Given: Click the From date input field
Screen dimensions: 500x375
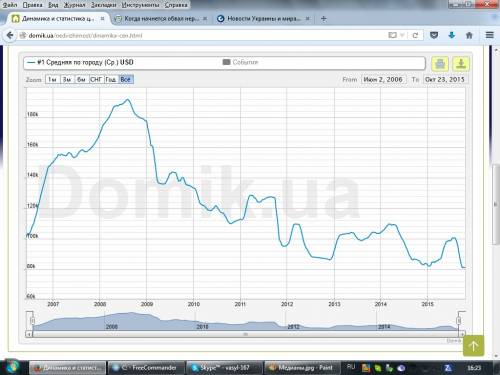Looking at the screenshot, I should (383, 79).
